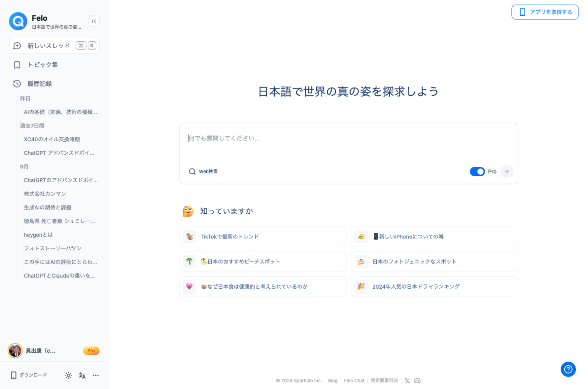
Task: Collapse the sidebar with arrow button
Action: point(94,21)
